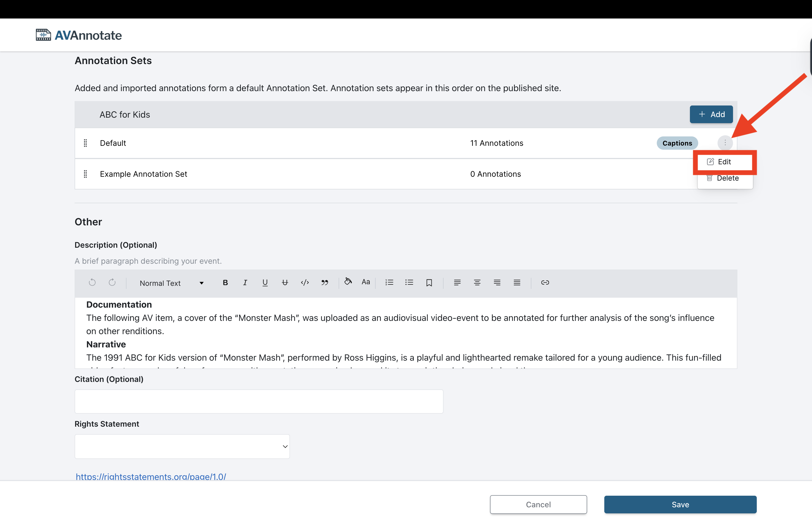Apply italic formatting in description editor
Viewport: 812px width, 528px height.
245,283
